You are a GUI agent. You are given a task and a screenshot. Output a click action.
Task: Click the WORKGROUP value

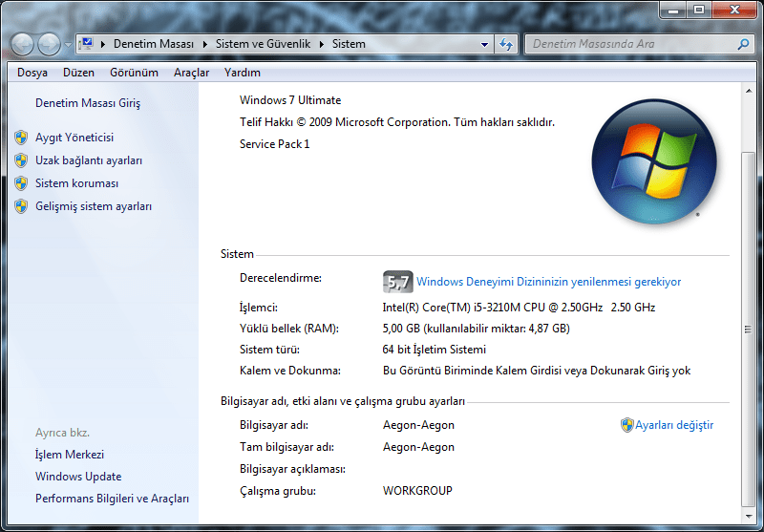(417, 491)
